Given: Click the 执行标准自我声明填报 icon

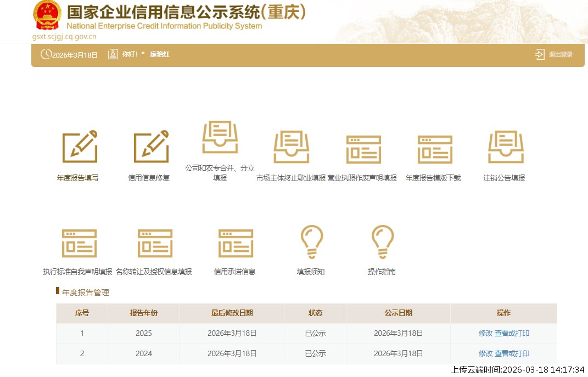Looking at the screenshot, I should [79, 243].
